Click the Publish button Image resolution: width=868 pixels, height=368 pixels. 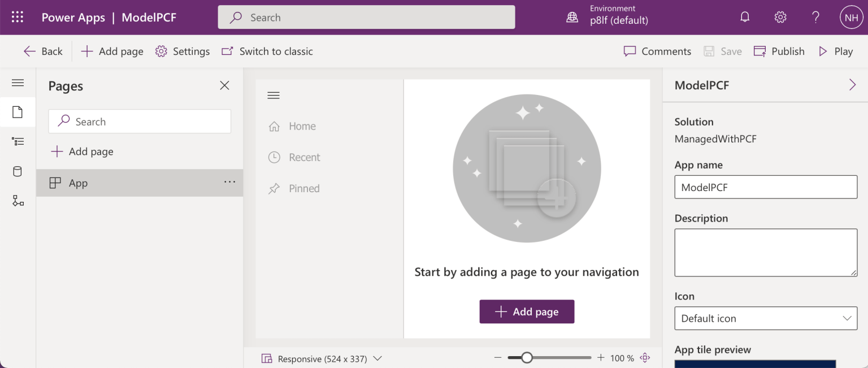click(779, 51)
